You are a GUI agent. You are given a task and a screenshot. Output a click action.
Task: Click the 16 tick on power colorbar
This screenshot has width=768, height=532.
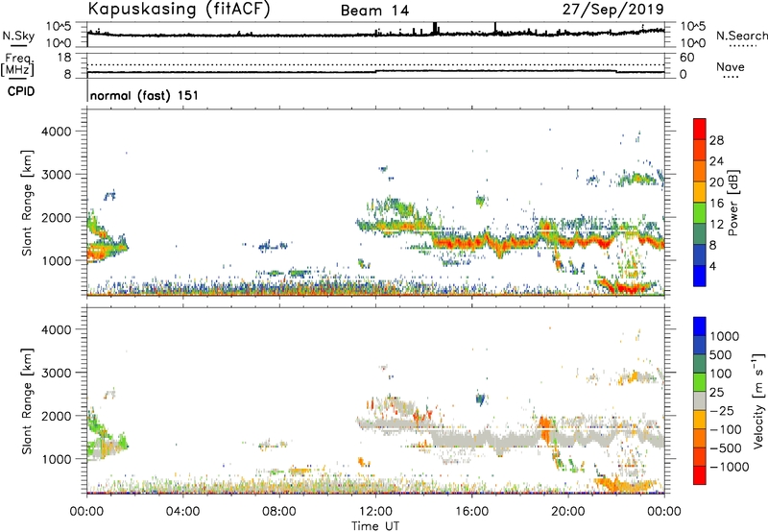pos(716,204)
